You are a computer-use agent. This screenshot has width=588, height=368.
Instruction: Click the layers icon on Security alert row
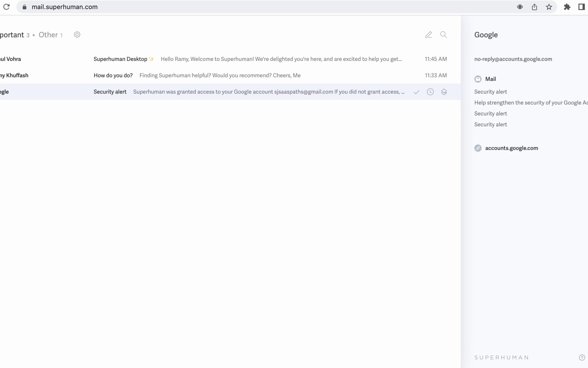tap(444, 92)
